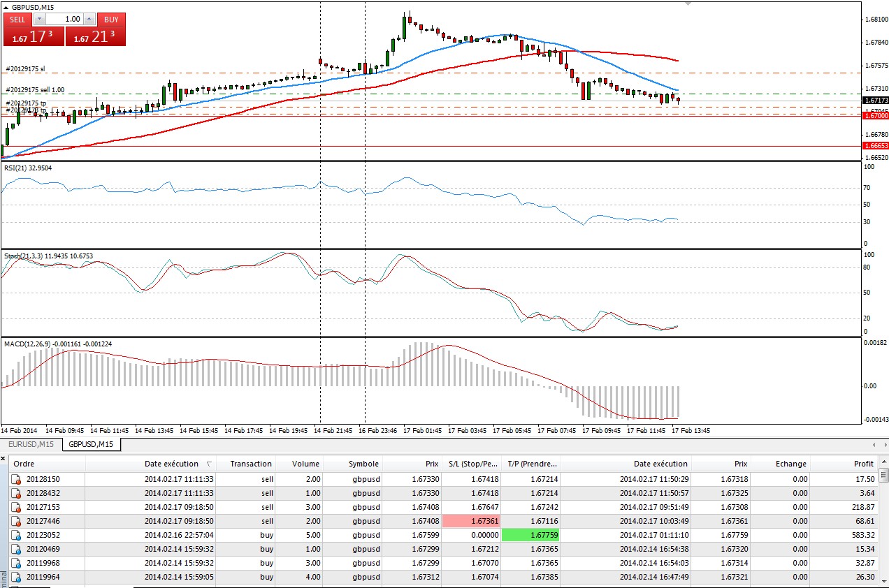Click the green take-profit cell 1.67759
The image size is (889, 588).
coord(530,535)
